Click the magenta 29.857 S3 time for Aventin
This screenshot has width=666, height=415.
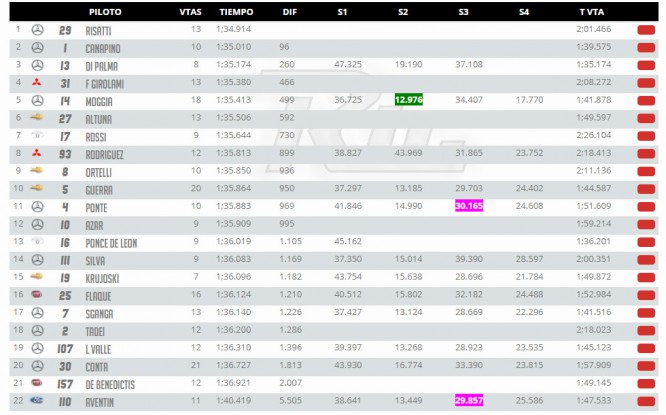469,401
